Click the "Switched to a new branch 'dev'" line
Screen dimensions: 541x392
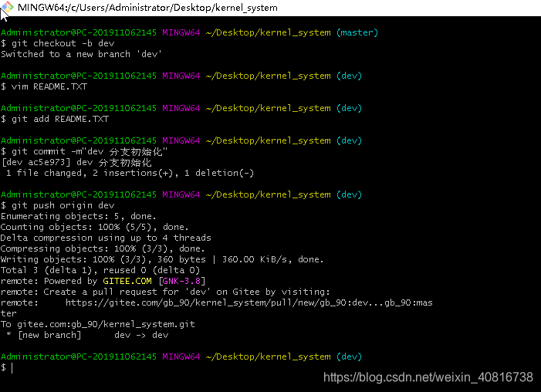point(81,54)
